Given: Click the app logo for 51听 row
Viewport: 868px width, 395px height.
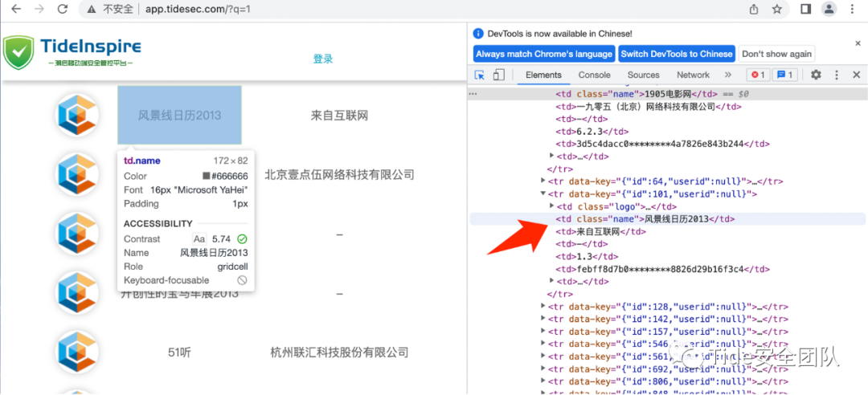Looking at the screenshot, I should pos(77,352).
